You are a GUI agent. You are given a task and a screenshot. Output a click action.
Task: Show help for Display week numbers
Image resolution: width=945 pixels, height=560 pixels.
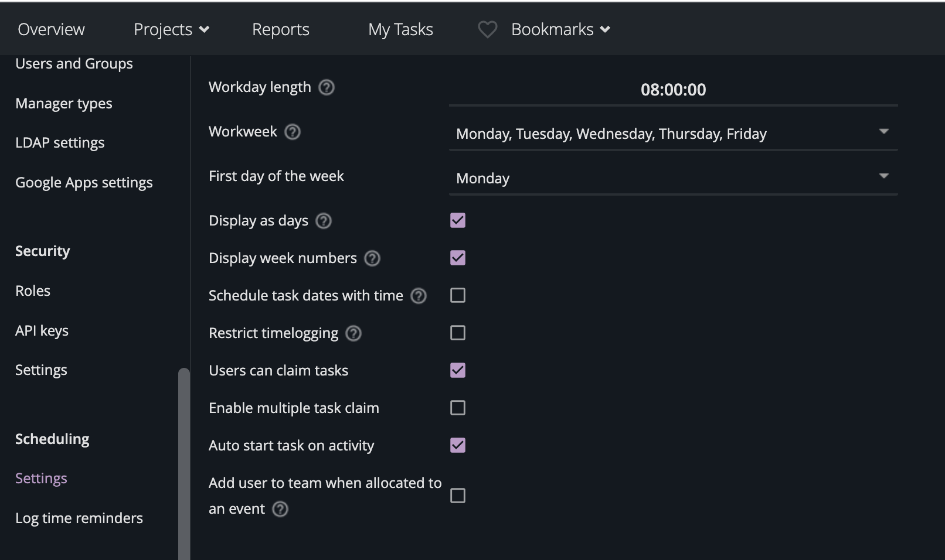click(x=372, y=258)
